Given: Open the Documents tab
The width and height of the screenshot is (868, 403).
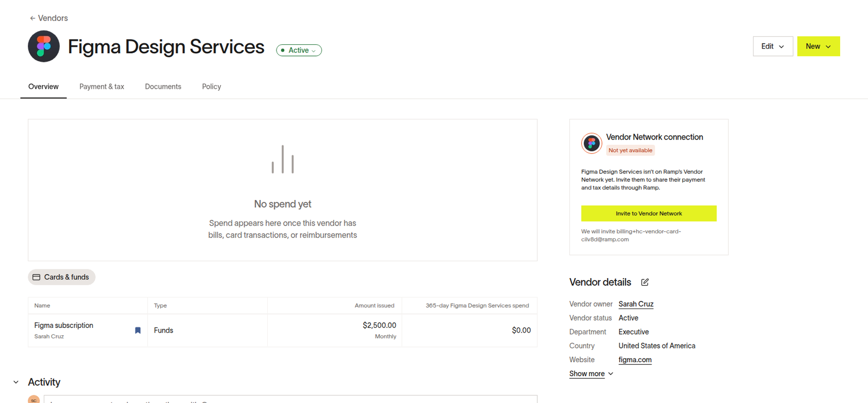Looking at the screenshot, I should tap(163, 87).
